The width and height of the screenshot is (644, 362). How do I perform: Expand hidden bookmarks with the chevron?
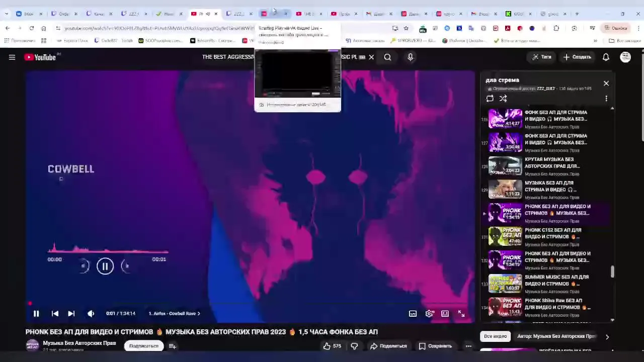pyautogui.click(x=595, y=41)
